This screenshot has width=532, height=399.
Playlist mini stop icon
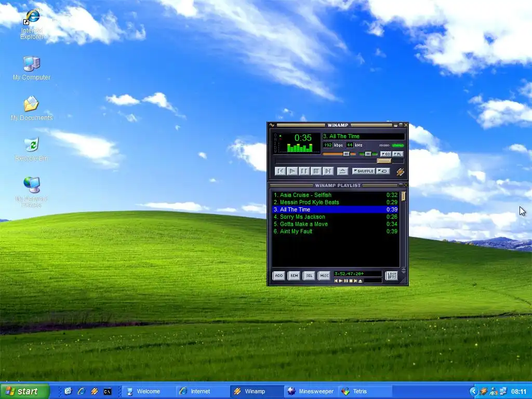[351, 281]
